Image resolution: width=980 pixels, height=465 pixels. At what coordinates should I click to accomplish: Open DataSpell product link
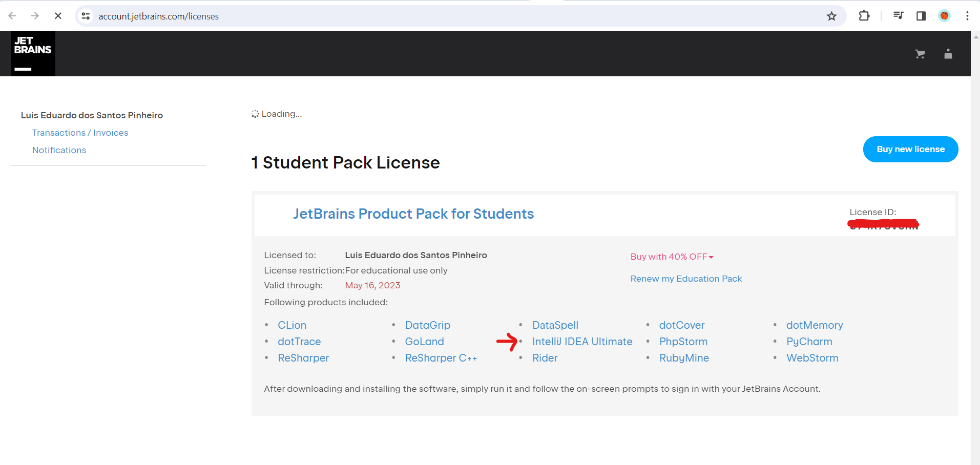[555, 325]
